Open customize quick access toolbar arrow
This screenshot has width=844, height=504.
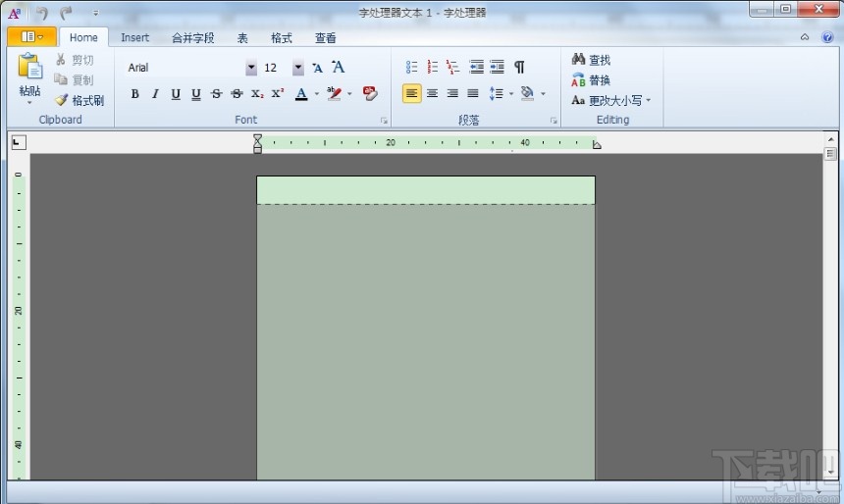(95, 13)
